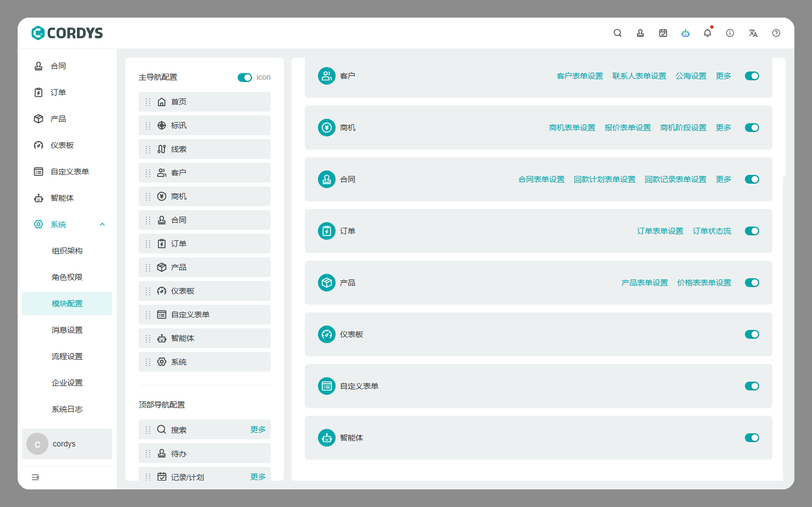812x507 pixels.
Task: Switch language with the translate icon
Action: pos(753,33)
